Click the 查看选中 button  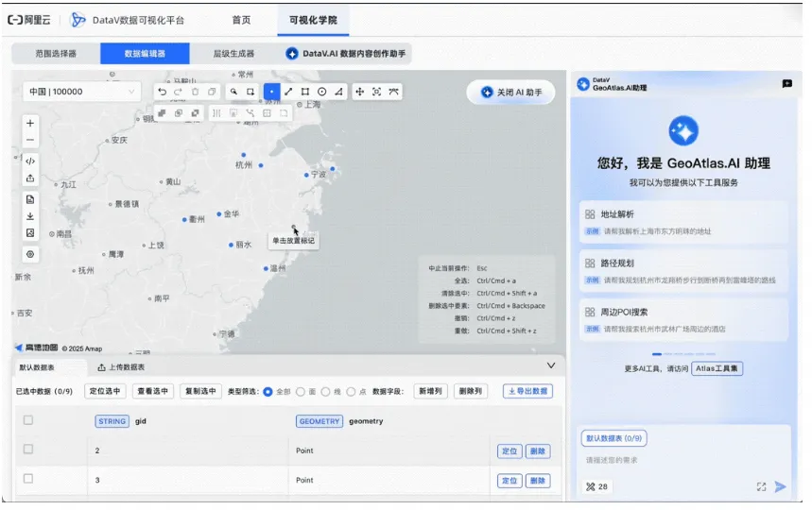point(153,391)
